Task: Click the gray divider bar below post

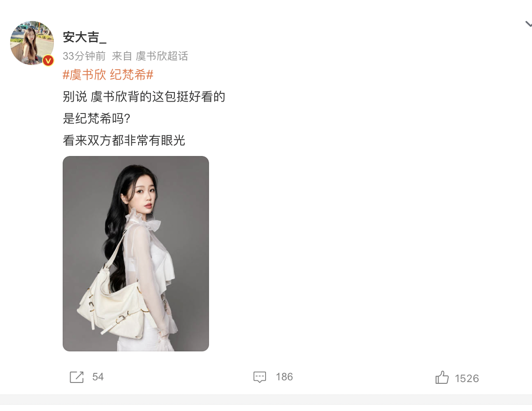Action: (x=266, y=399)
